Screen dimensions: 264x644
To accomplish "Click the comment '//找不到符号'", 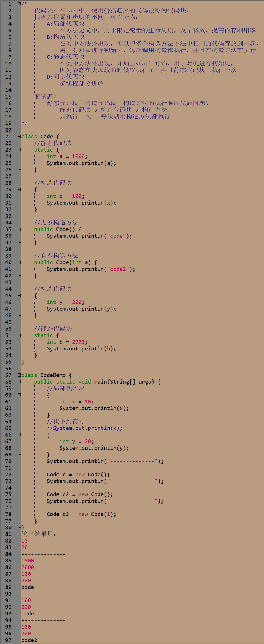I will [x=66, y=422].
